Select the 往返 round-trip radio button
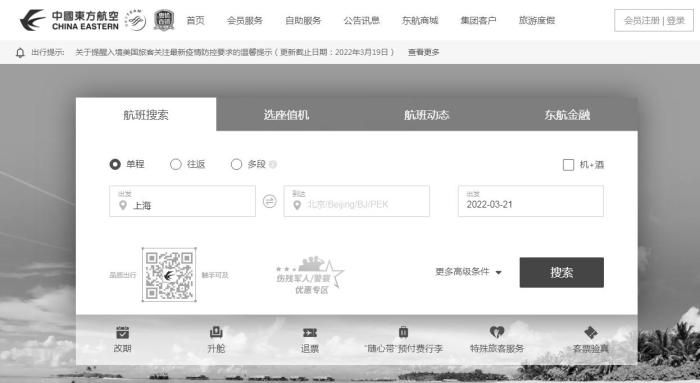 (176, 164)
